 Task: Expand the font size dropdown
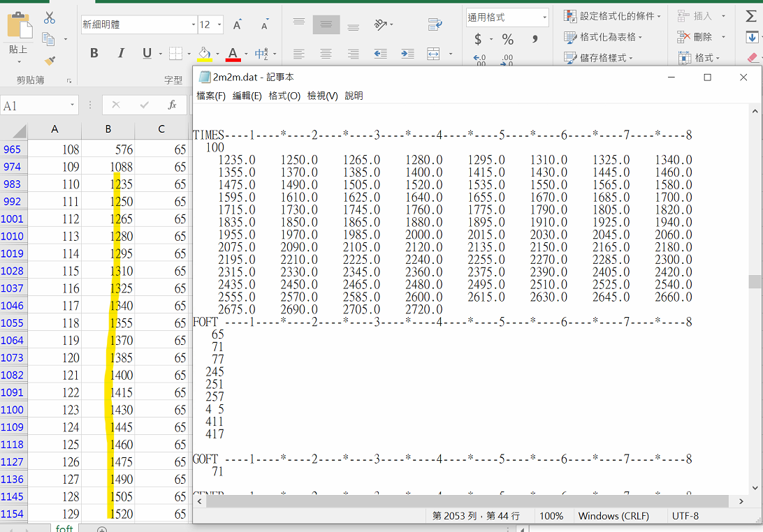pos(219,24)
